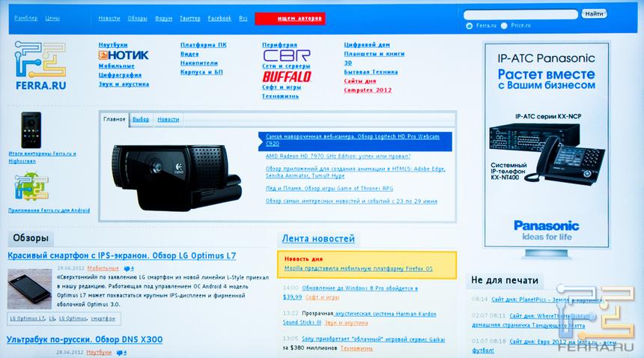Open the red Сайты дня link
The height and width of the screenshot is (358, 644).
click(x=359, y=81)
